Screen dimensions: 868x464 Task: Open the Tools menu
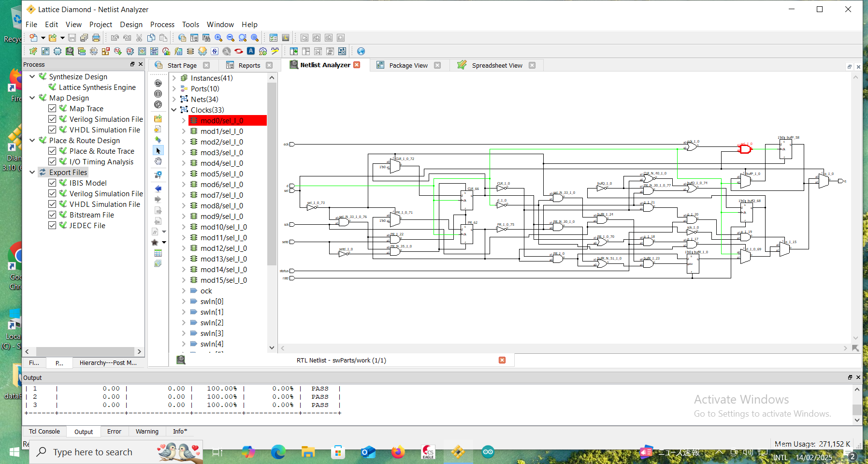coord(190,24)
